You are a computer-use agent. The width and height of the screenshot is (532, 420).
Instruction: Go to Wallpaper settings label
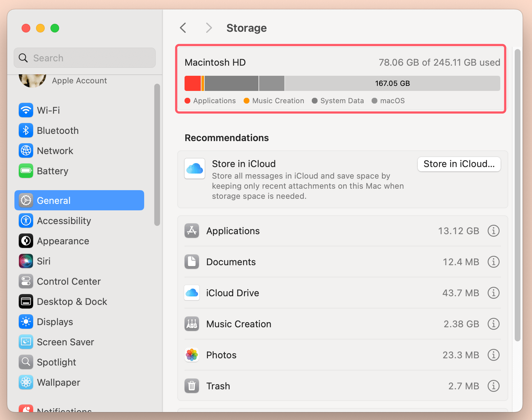pyautogui.click(x=59, y=382)
